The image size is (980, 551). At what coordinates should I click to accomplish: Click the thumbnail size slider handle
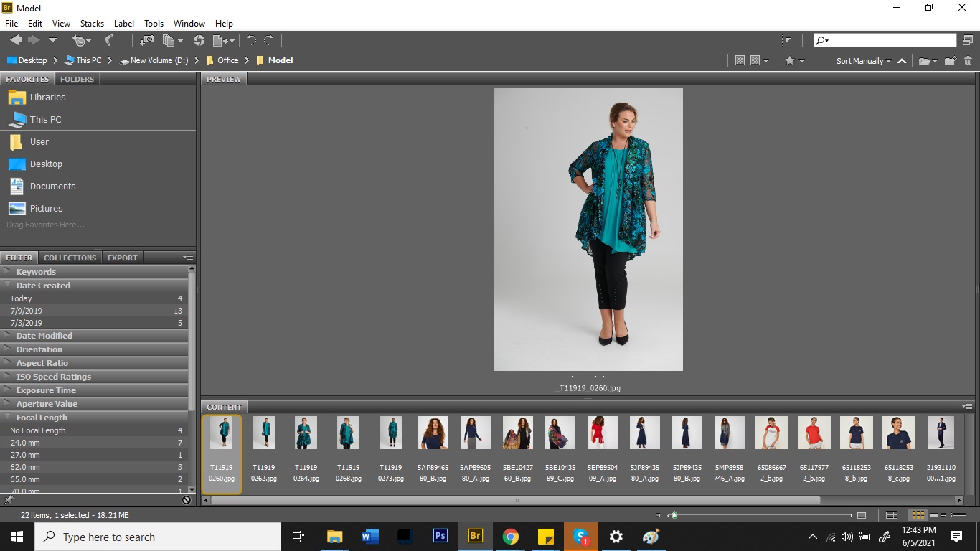pos(673,515)
